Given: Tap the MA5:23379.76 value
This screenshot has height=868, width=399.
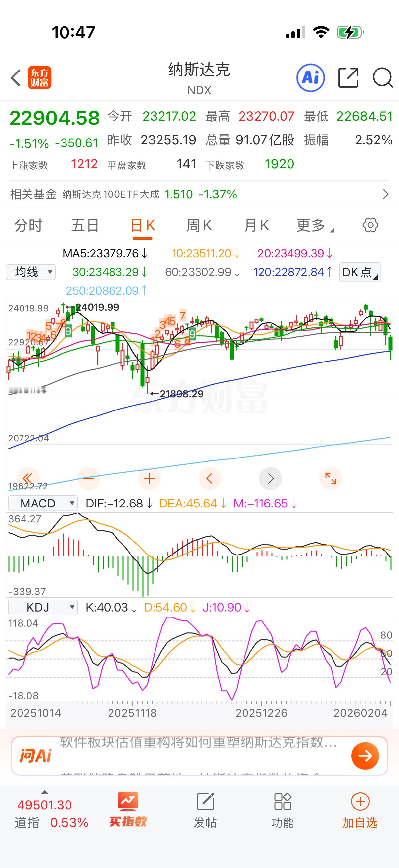Looking at the screenshot, I should (x=105, y=253).
